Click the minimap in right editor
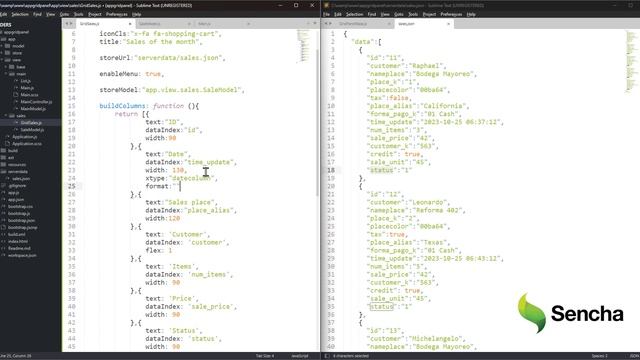The width and height of the screenshot is (640, 360). (x=631, y=61)
